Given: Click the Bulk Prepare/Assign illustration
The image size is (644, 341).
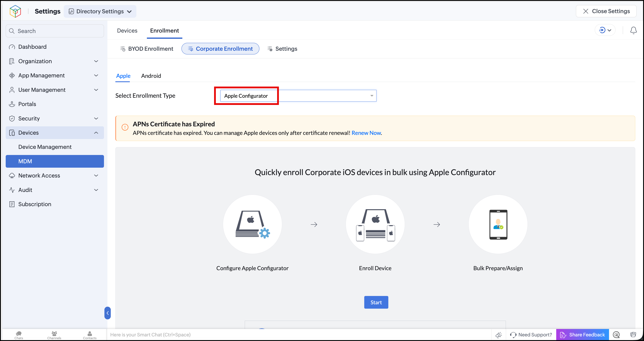Looking at the screenshot, I should (498, 224).
